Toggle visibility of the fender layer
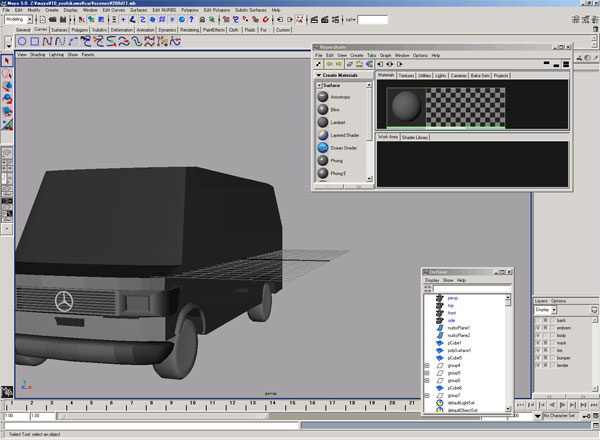The height and width of the screenshot is (440, 600). [538, 365]
